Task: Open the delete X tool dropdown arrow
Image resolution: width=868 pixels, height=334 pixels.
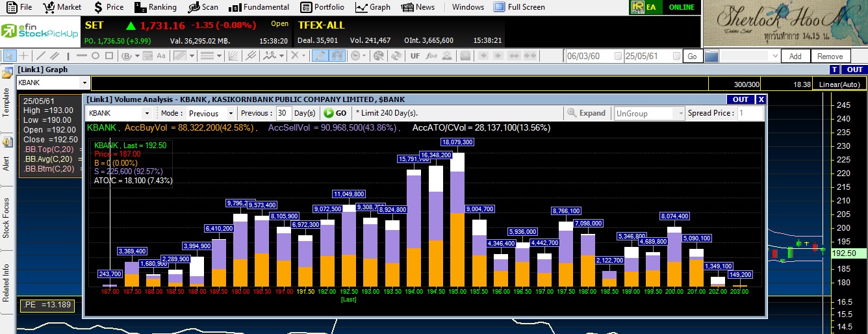Action: (303, 56)
